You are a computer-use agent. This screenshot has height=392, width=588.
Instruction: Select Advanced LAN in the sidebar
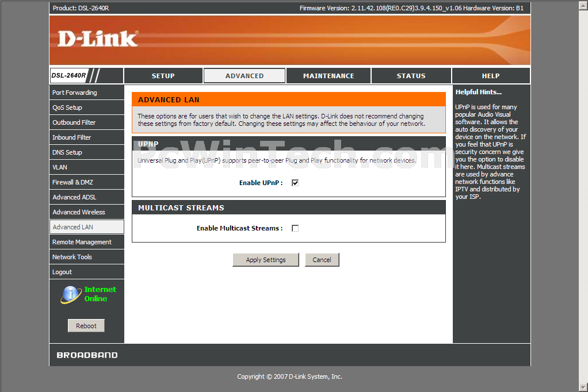[87, 227]
